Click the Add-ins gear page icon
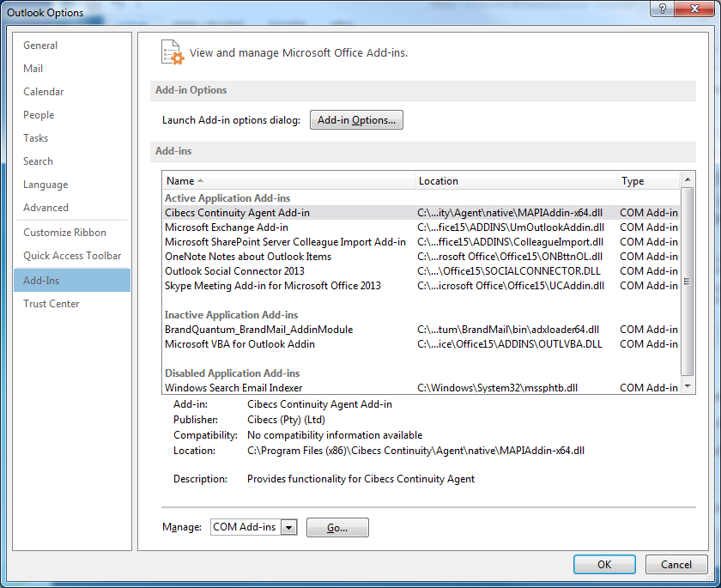 pyautogui.click(x=173, y=52)
